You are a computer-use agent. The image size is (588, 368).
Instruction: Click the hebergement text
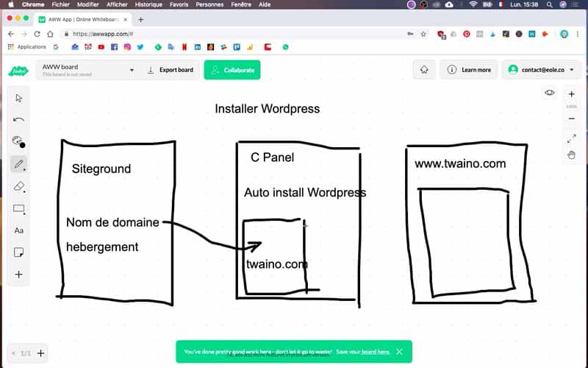102,247
